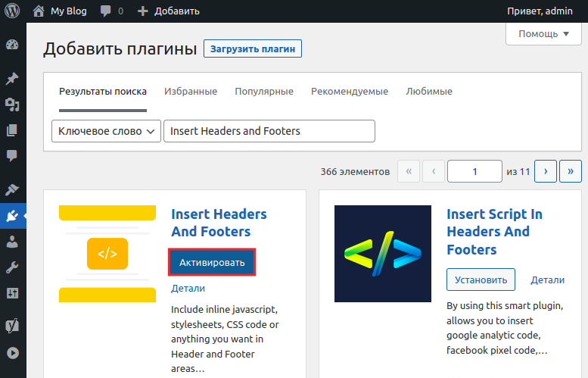588x378 pixels.
Task: Open the Tools wrench sidebar icon
Action: 12,267
